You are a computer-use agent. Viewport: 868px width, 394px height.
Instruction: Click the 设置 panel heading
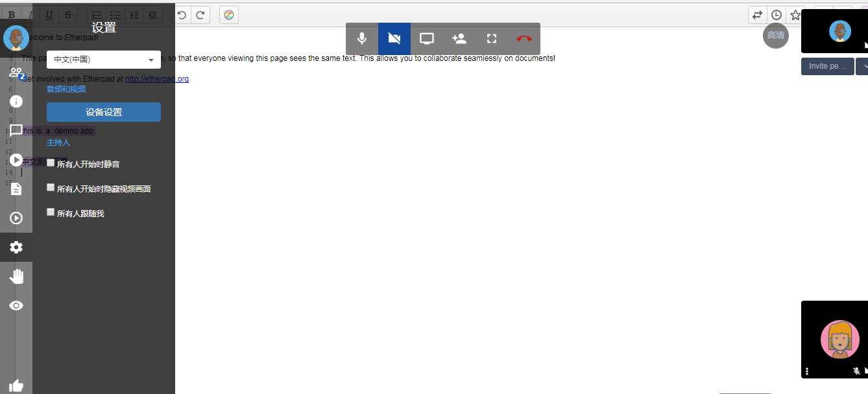(104, 28)
